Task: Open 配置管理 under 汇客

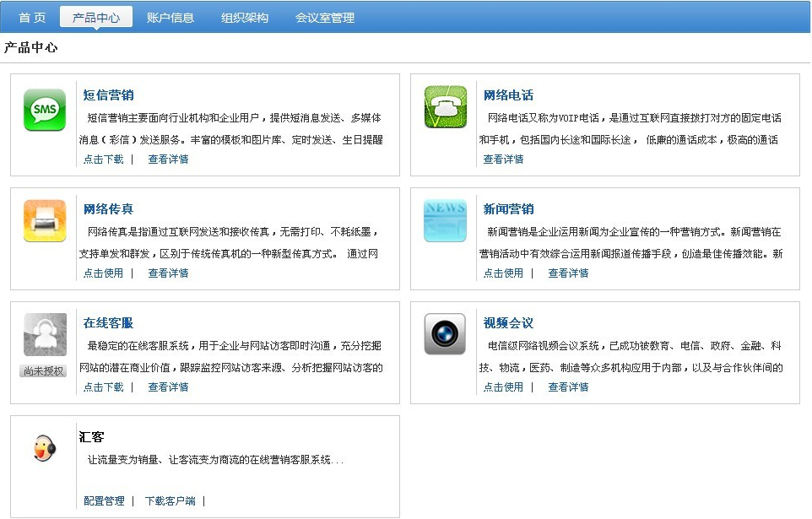Action: coord(104,501)
